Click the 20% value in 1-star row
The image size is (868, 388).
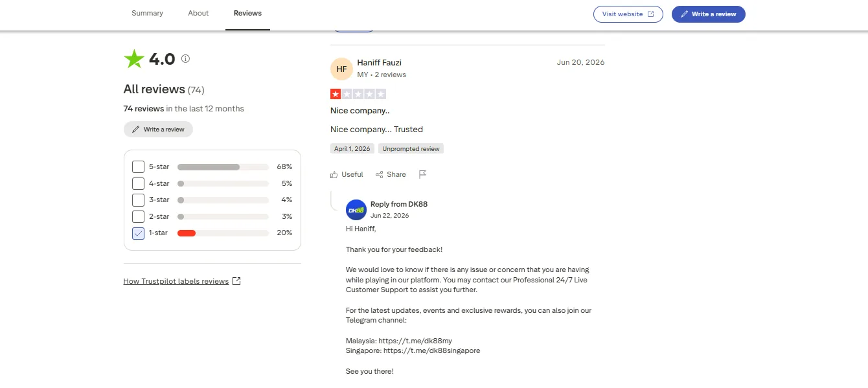point(284,233)
